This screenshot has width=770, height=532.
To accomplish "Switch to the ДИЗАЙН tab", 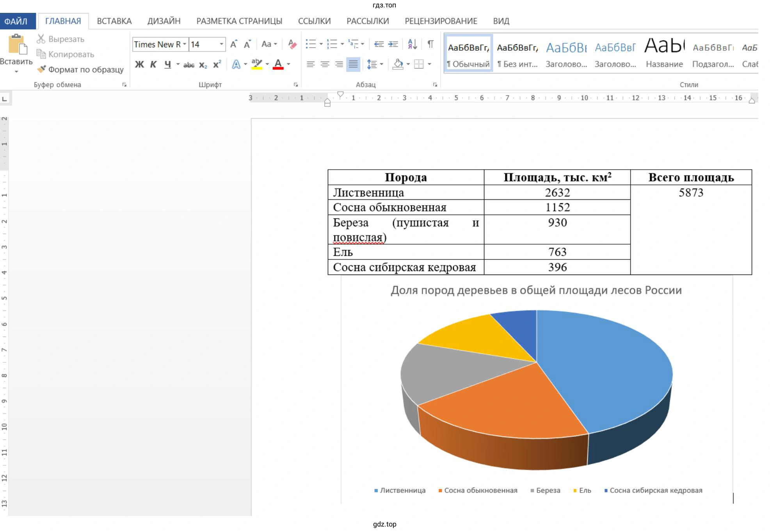I will pos(164,21).
